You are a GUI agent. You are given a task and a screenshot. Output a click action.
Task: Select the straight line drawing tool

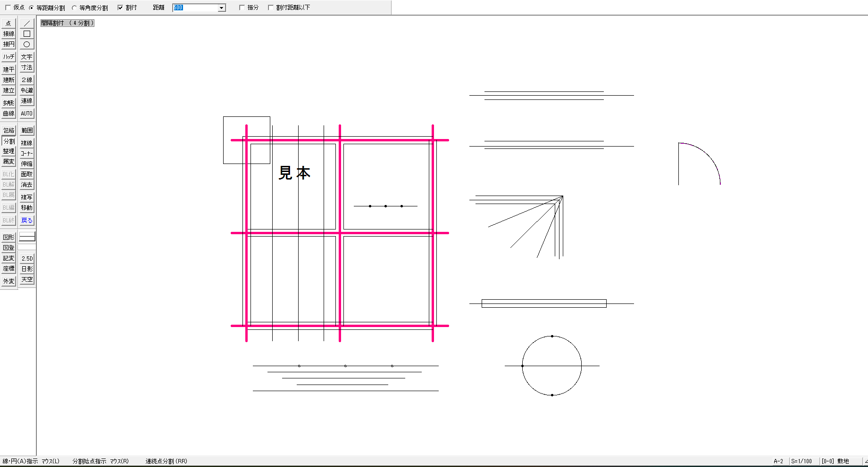(27, 23)
